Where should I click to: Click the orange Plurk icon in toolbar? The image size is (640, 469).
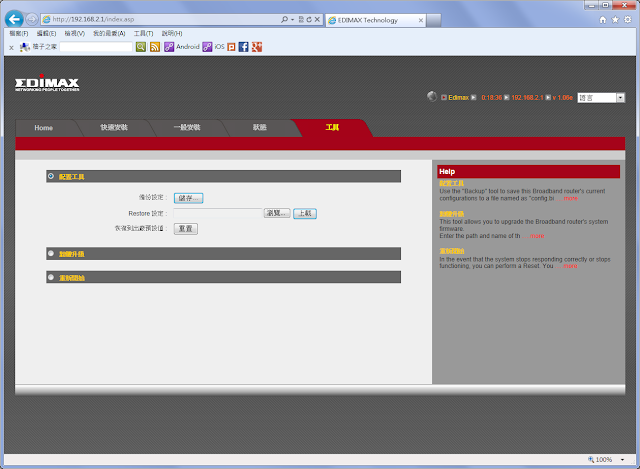pos(231,47)
